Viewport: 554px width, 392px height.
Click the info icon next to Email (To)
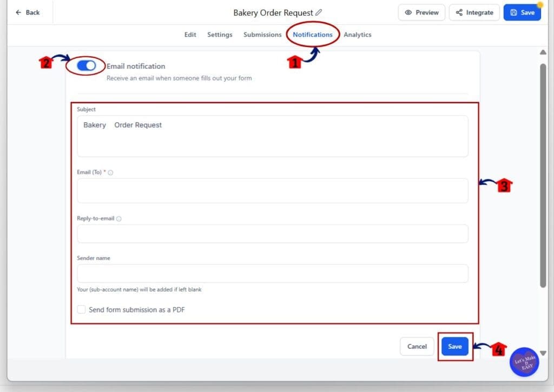coord(110,172)
